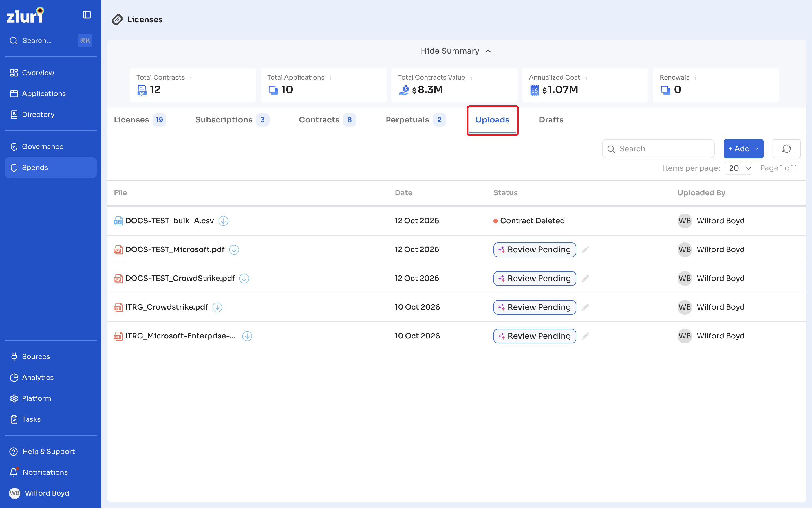Download DOCS-TEST_CrowdStrike.pdf file
The height and width of the screenshot is (508, 812).
click(x=244, y=279)
